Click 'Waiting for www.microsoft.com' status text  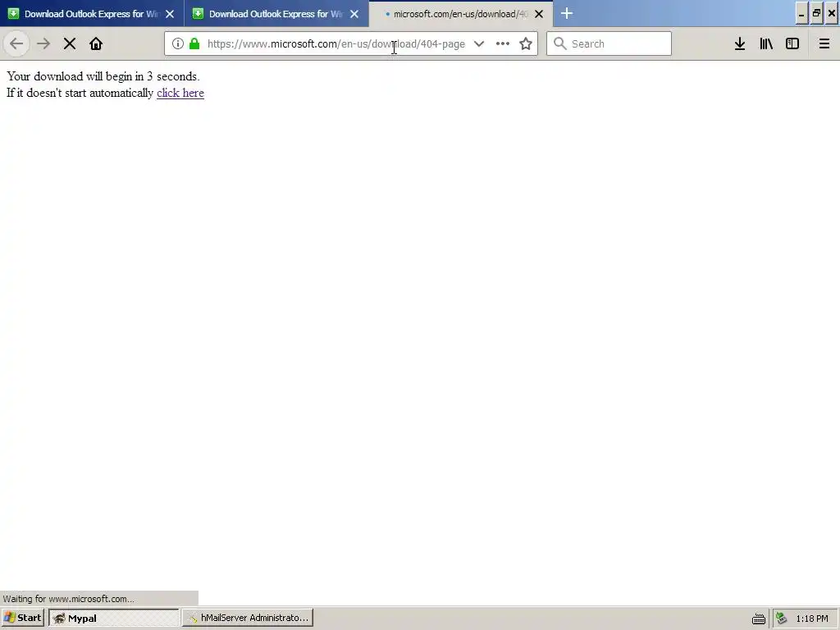[69, 598]
